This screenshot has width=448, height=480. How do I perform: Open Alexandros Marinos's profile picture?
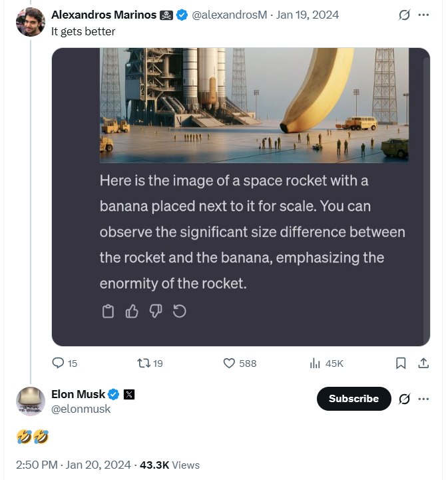coord(31,22)
